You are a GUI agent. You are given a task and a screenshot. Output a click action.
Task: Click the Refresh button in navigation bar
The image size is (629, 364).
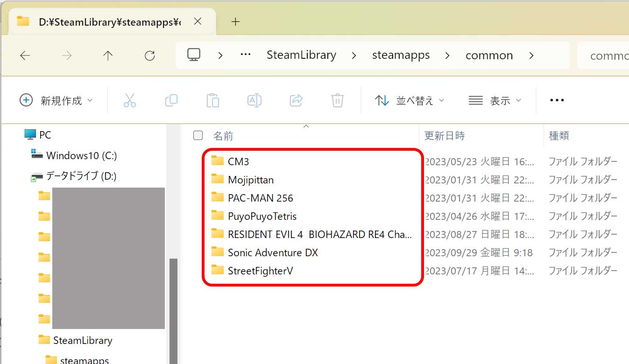pos(149,56)
